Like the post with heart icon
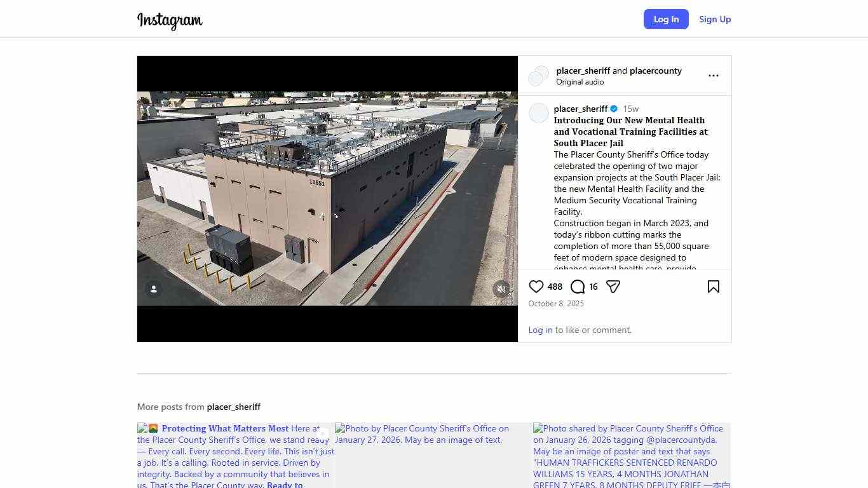 coord(536,287)
